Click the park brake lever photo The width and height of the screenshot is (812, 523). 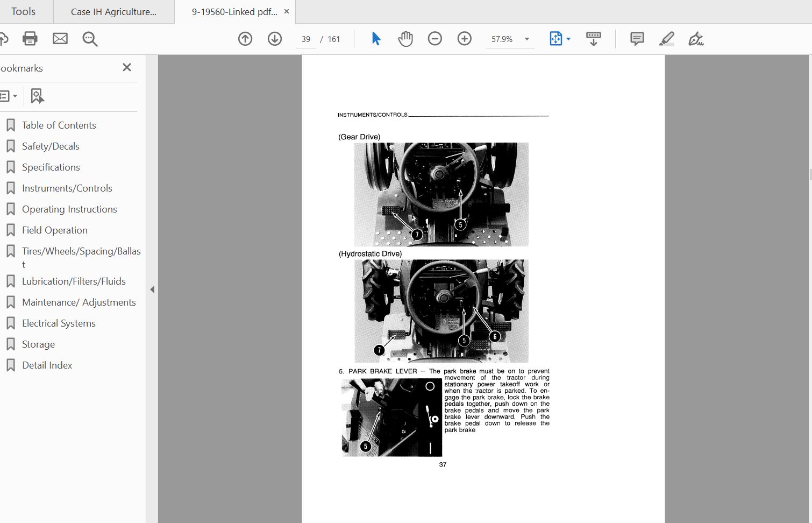pos(391,418)
